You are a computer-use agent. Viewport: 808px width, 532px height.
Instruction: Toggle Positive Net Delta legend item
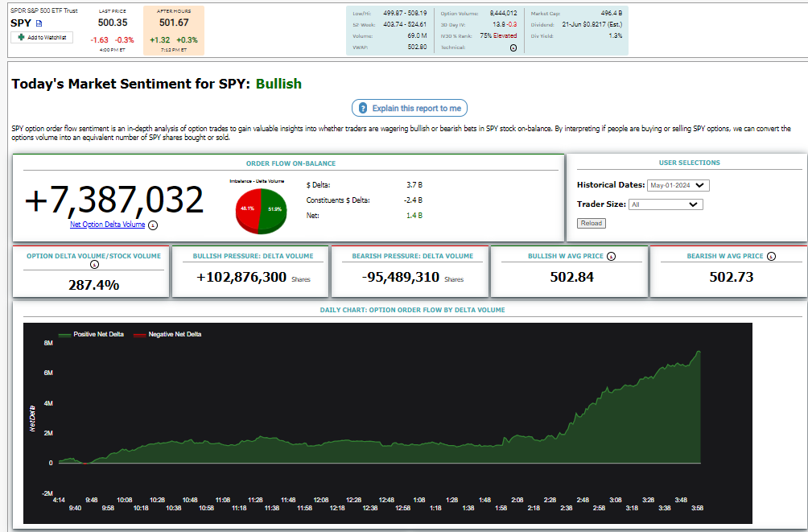coord(92,335)
